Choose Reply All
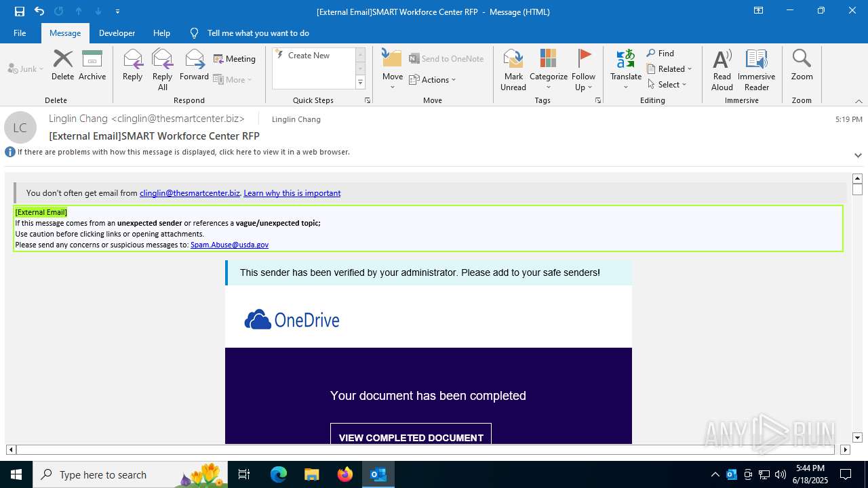 click(163, 69)
